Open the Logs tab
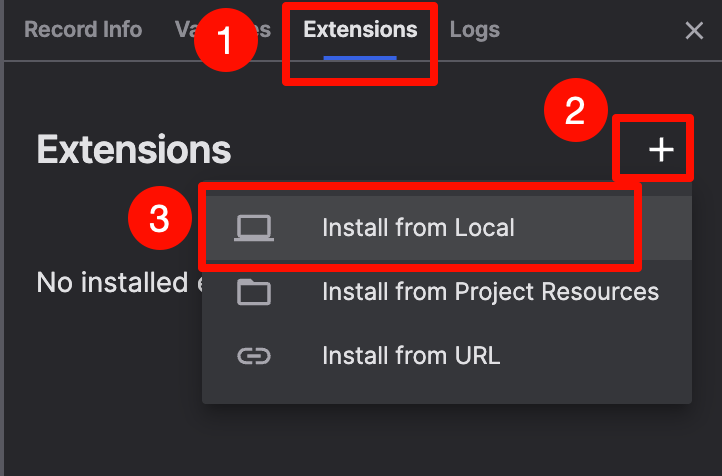 (x=474, y=30)
